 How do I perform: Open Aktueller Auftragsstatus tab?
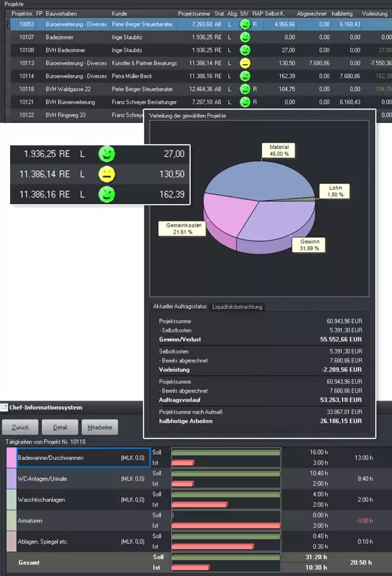click(180, 307)
